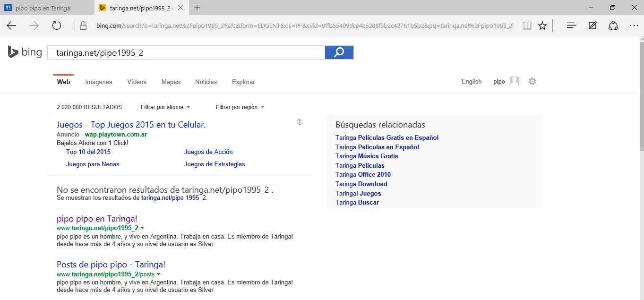Screen dimensions: 644x300
Task: Click the pipo account name
Action: (x=499, y=81)
